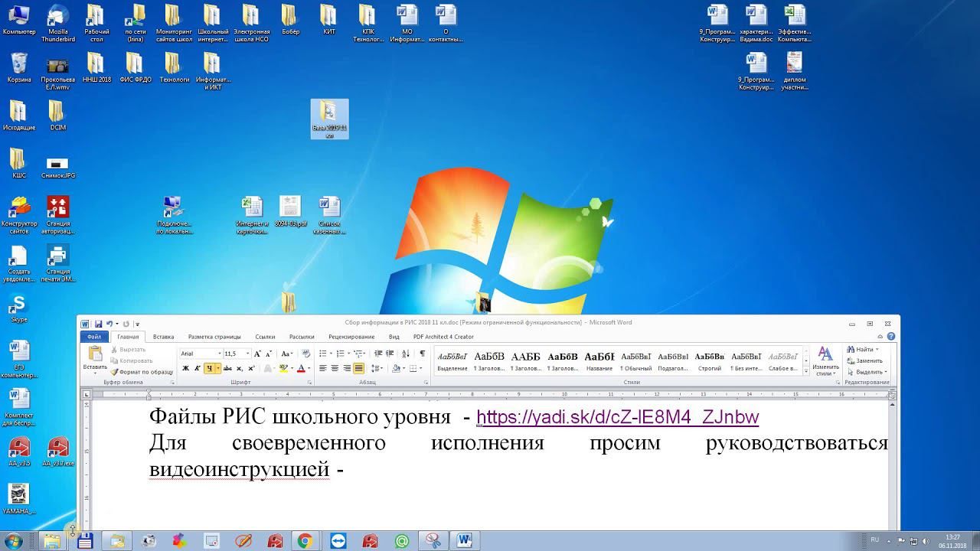Align text to the left
The image size is (980, 551).
pyautogui.click(x=322, y=368)
